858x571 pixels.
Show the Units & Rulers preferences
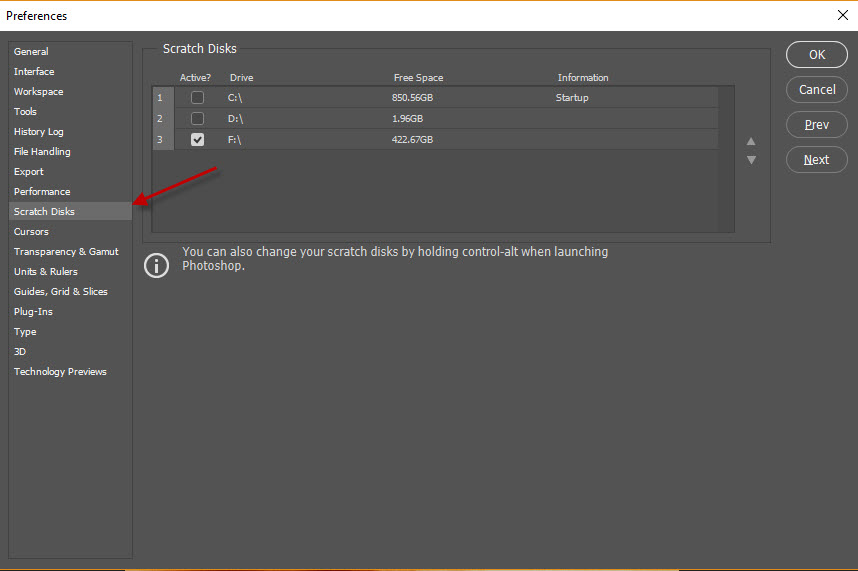coord(46,272)
